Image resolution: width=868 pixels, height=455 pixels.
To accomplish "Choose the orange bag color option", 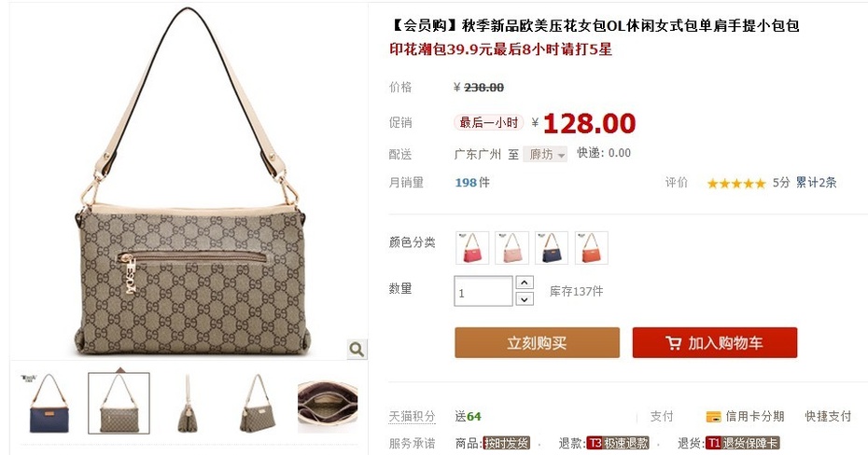I will tap(591, 248).
